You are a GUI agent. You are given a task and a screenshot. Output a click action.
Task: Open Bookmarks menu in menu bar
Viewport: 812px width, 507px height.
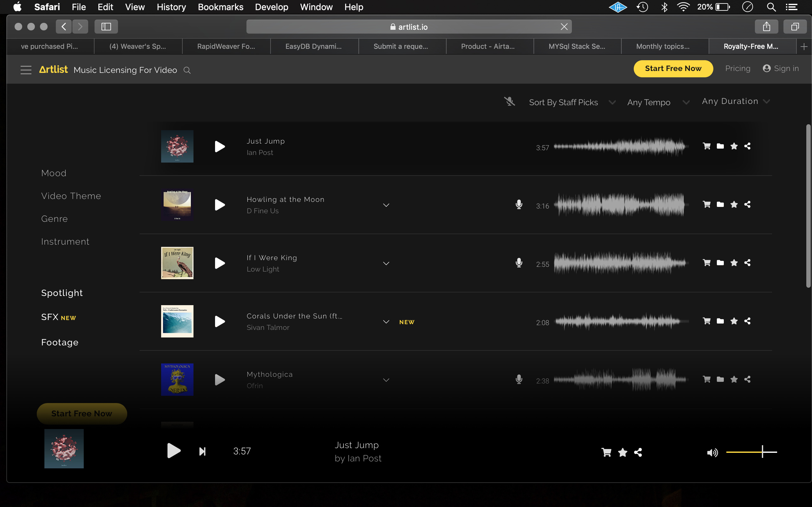[220, 7]
